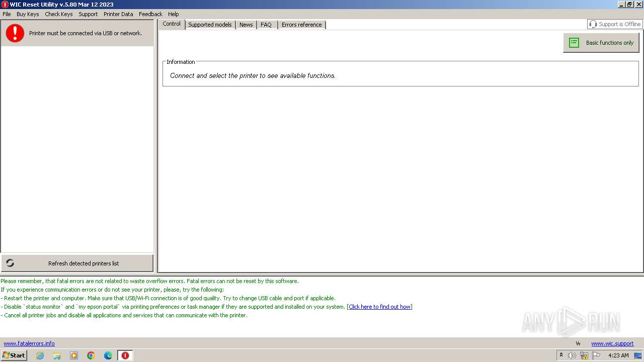Open the Check Keys menu
The image size is (644, 362).
[59, 14]
